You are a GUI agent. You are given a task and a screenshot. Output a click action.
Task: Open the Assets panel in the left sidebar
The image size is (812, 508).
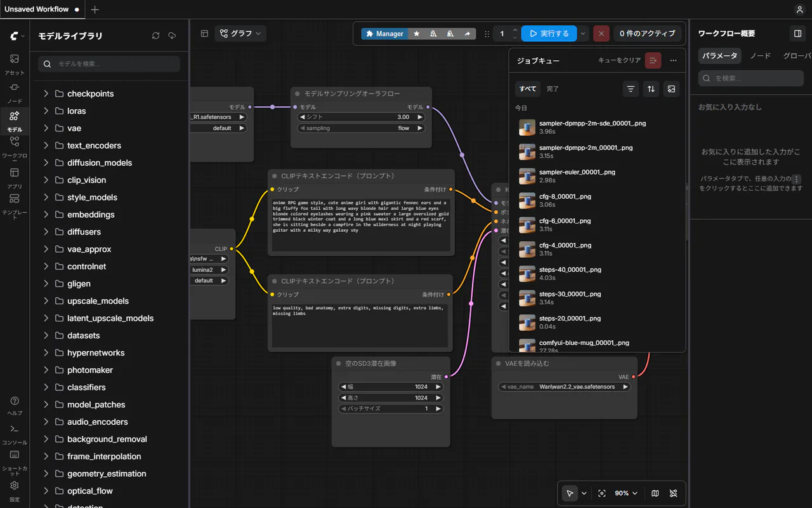pos(15,64)
